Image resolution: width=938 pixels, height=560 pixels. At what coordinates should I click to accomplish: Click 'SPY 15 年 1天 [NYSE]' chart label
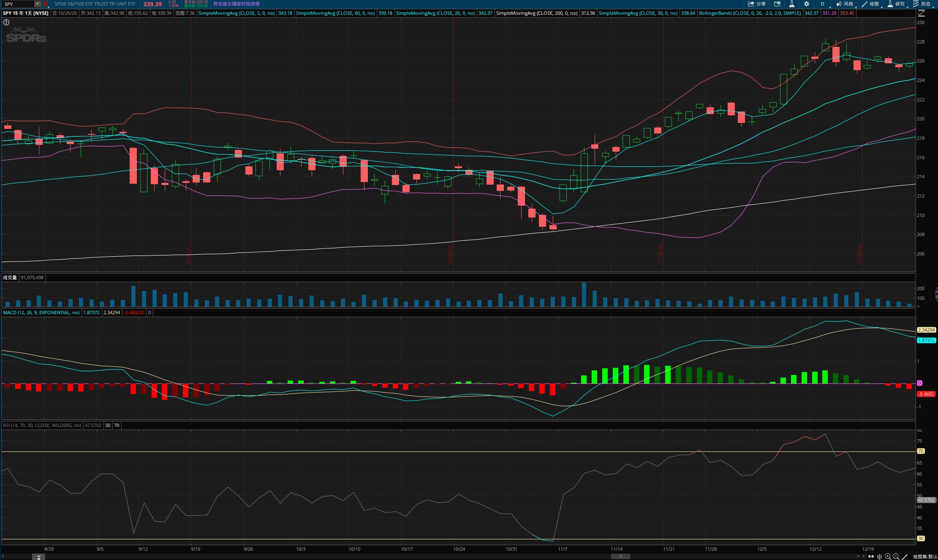click(26, 13)
